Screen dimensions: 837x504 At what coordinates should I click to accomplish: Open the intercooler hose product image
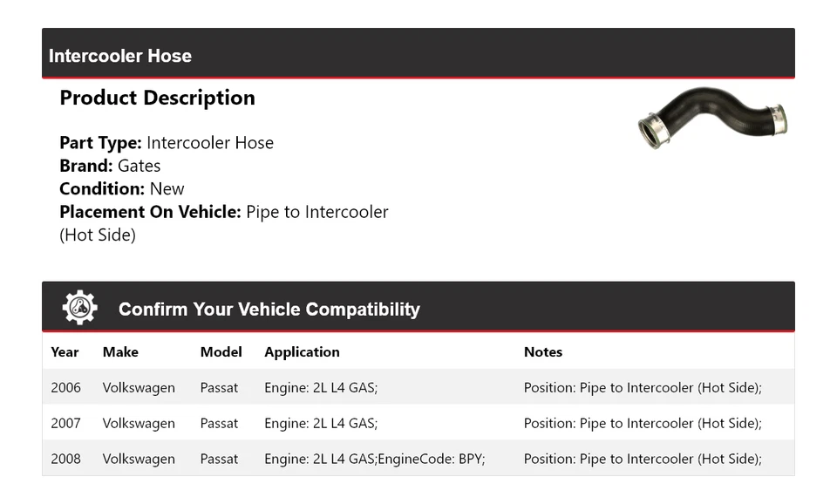coord(712,118)
